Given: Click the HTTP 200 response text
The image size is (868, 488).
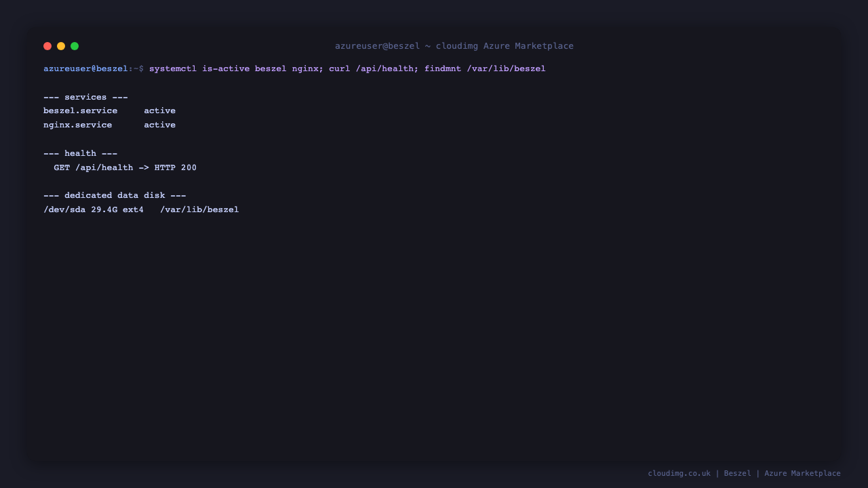Looking at the screenshot, I should (x=176, y=167).
